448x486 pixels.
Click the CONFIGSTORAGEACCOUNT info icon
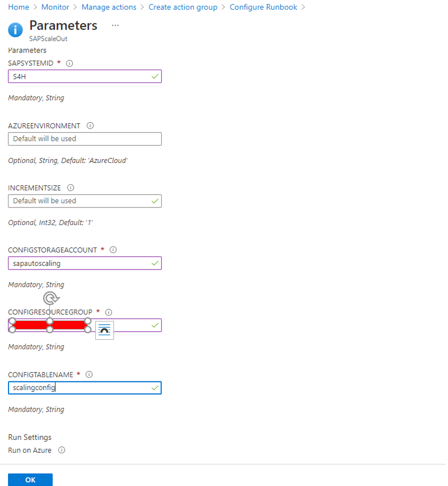113,250
